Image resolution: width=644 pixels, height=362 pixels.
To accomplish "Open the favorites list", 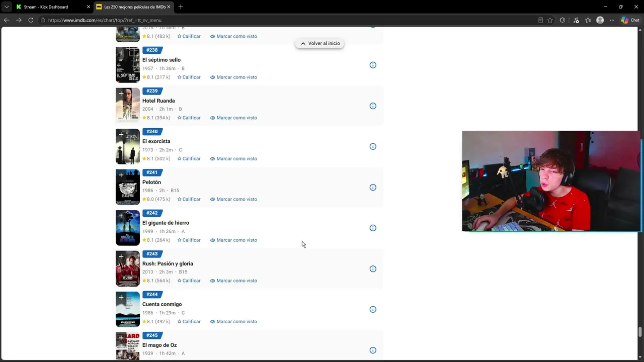I will [x=588, y=20].
